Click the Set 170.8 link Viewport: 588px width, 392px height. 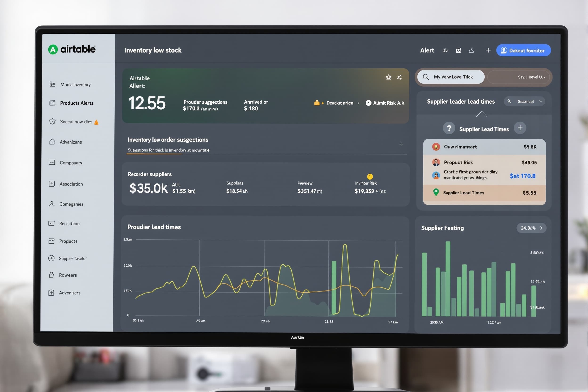point(523,176)
